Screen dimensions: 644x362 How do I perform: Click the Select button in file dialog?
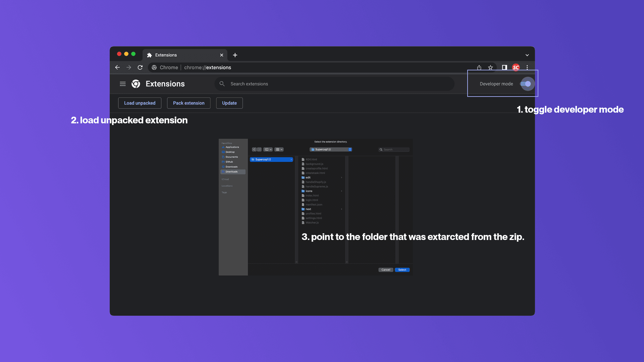pyautogui.click(x=402, y=269)
